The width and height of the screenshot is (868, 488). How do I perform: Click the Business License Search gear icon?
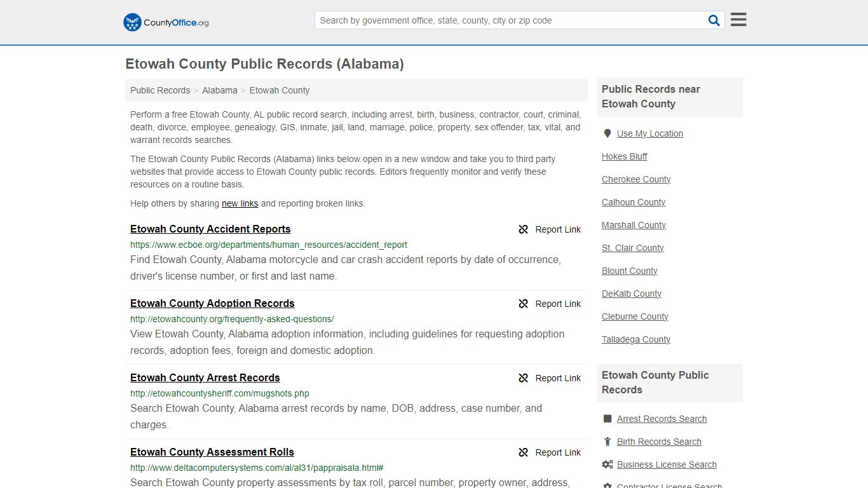[x=607, y=464]
